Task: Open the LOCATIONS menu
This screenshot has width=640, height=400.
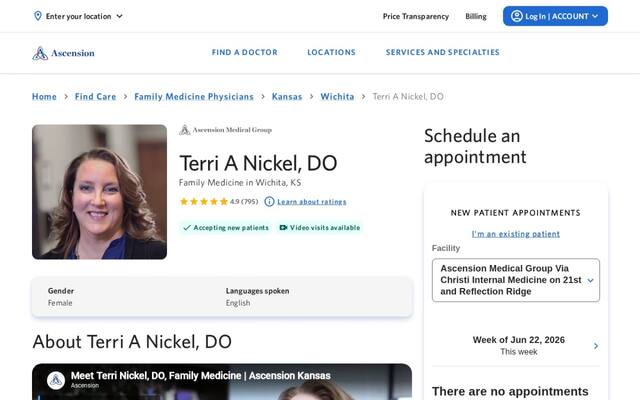Action: [x=331, y=52]
